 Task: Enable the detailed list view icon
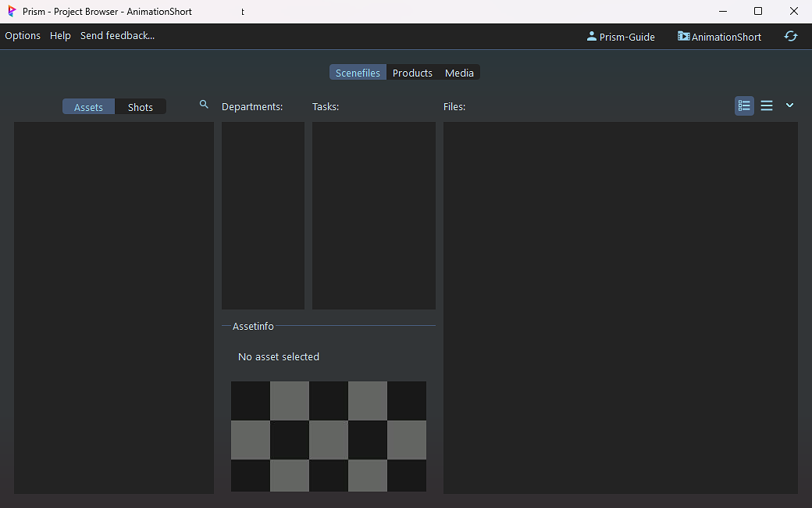coord(744,106)
